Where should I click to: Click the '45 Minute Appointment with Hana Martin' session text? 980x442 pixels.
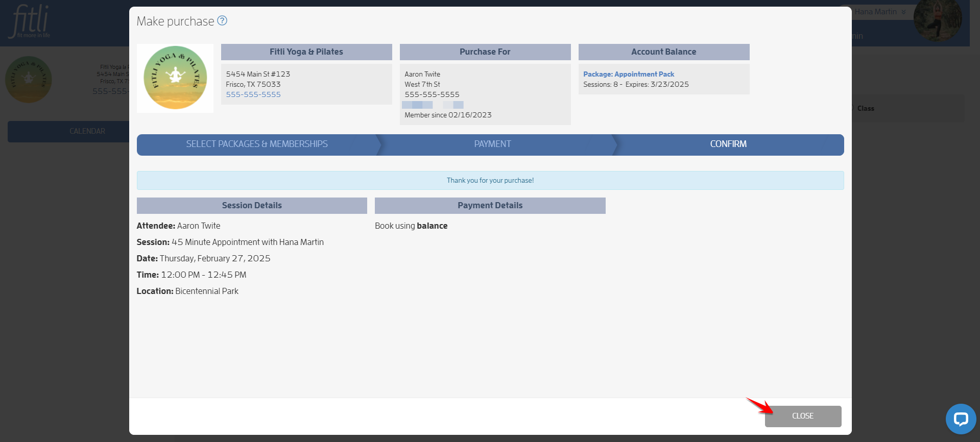[248, 242]
